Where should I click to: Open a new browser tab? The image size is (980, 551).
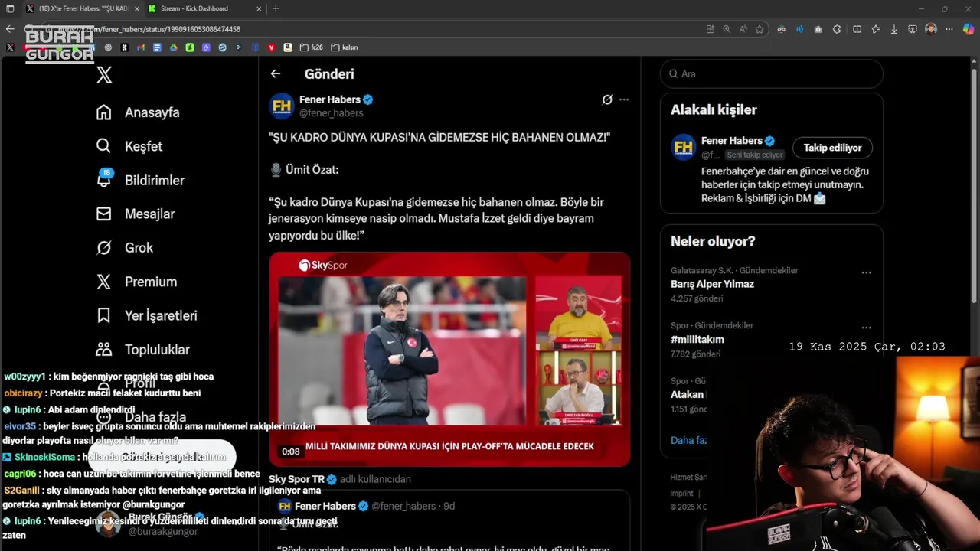click(x=276, y=8)
